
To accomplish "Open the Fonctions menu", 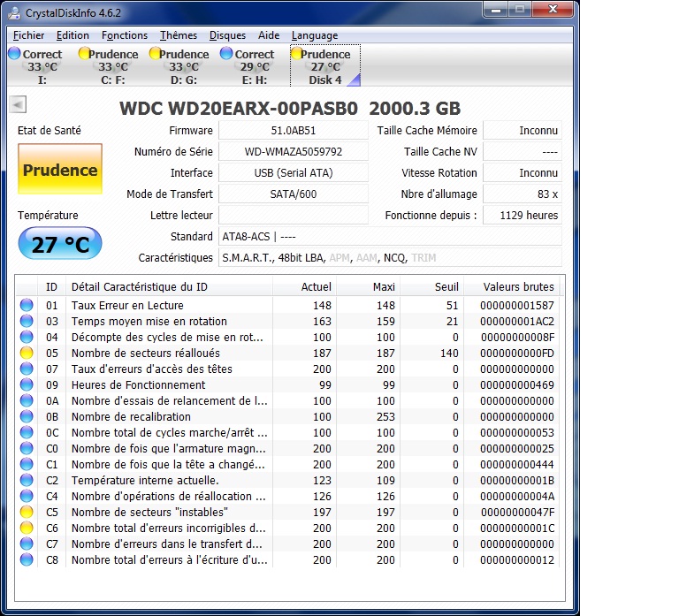I will tap(125, 35).
